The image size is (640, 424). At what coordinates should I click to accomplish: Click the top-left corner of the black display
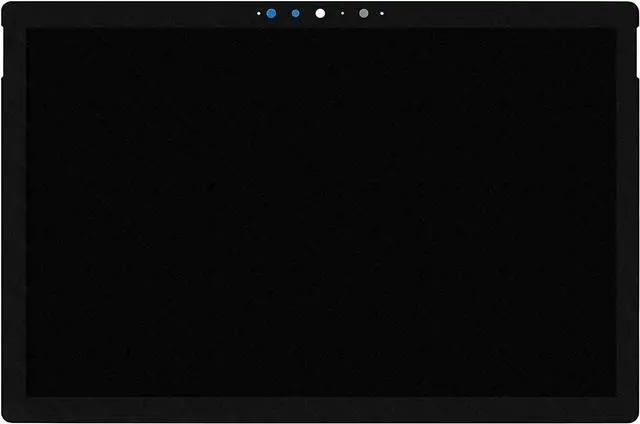27,29
